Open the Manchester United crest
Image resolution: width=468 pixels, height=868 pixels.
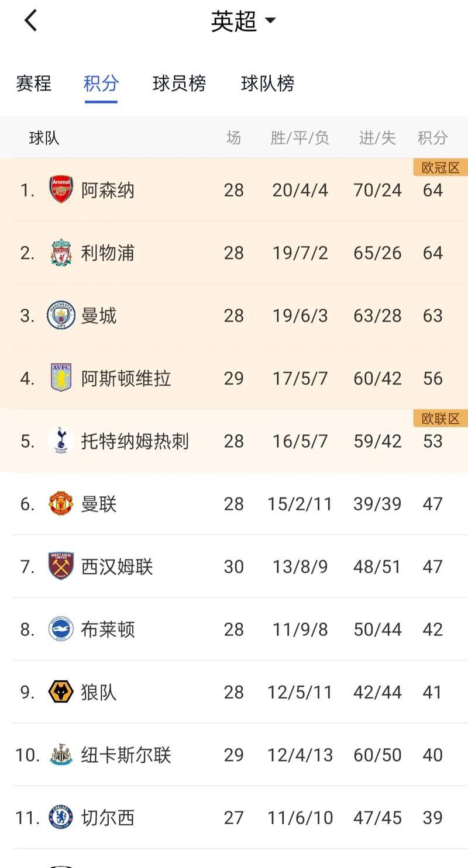(x=61, y=504)
